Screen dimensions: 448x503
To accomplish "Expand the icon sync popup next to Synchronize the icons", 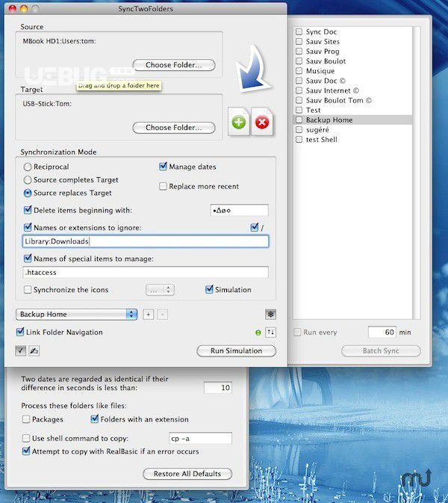I will pos(160,290).
